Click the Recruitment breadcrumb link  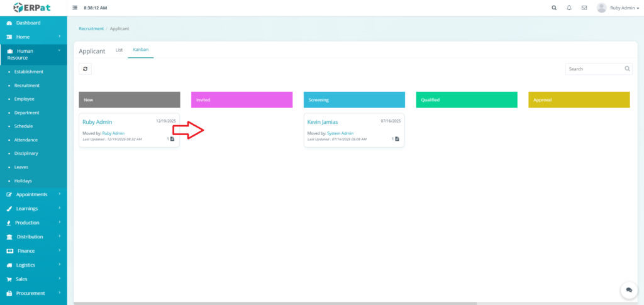tap(91, 29)
